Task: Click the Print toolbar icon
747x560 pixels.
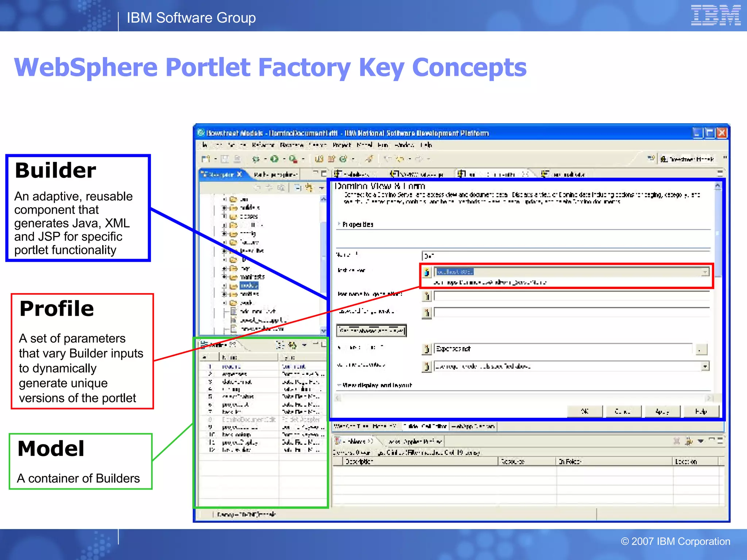Action: point(237,159)
